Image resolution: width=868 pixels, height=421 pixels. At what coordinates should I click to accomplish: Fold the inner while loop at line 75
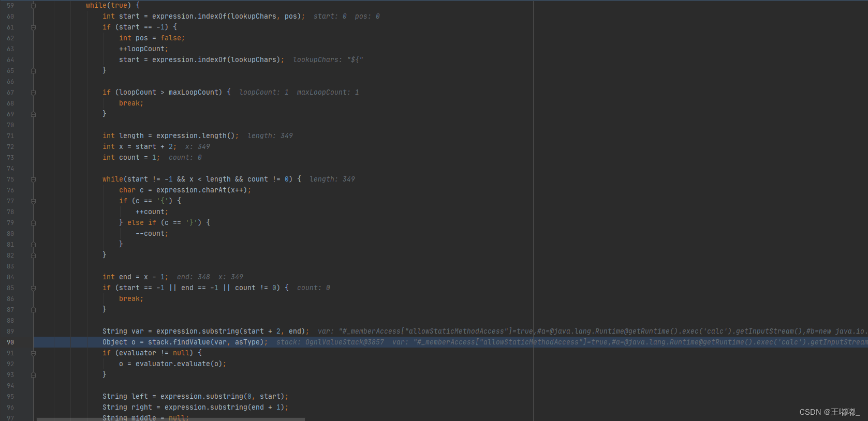(33, 179)
